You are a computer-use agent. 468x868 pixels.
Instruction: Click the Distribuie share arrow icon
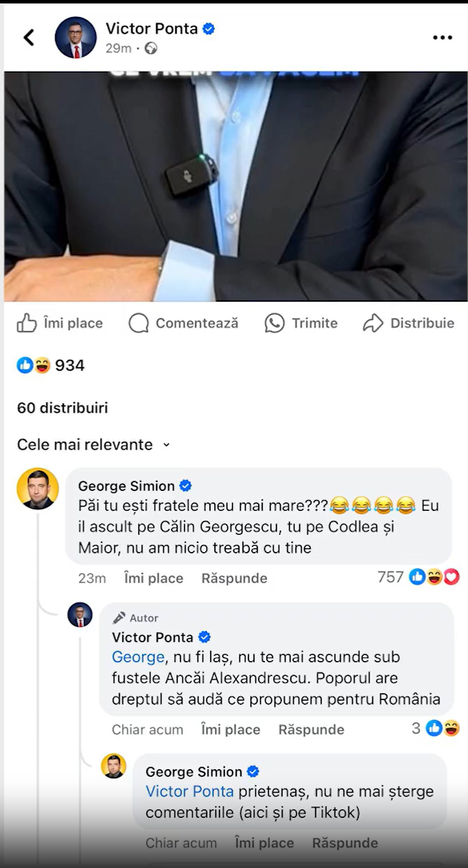[x=373, y=323]
